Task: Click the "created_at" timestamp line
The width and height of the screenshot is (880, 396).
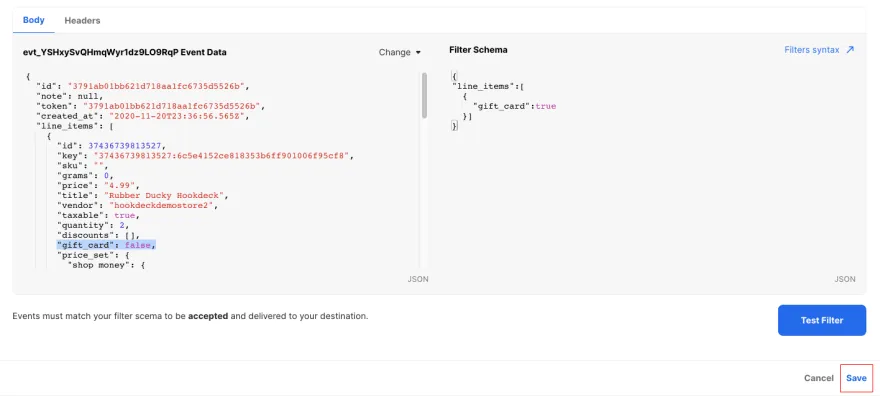Action: [142, 116]
